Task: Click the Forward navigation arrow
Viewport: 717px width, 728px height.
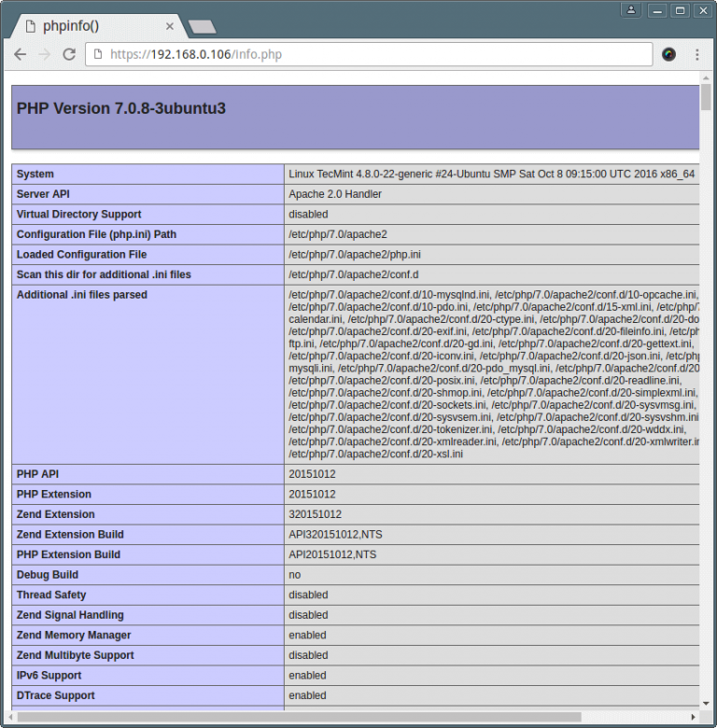Action: [x=44, y=55]
